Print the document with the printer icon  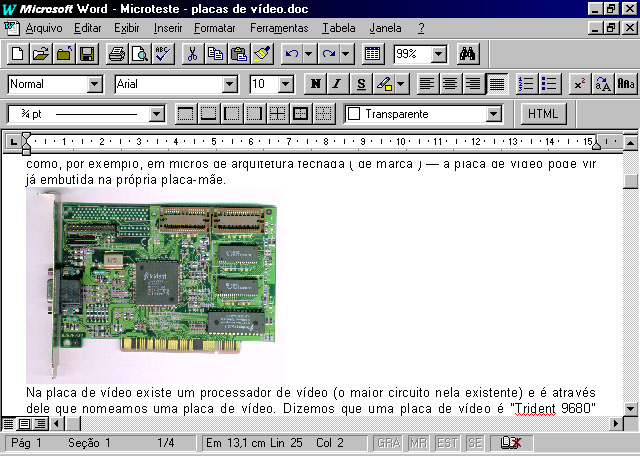click(117, 54)
